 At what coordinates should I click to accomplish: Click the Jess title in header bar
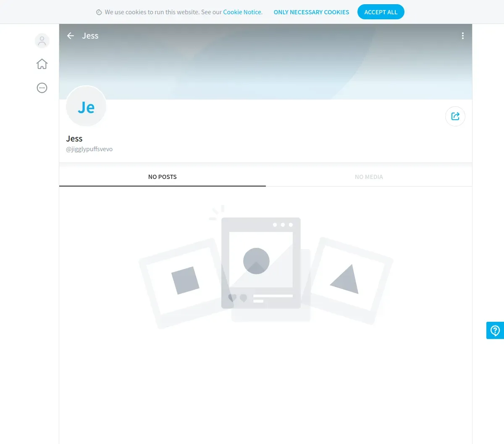coord(90,36)
